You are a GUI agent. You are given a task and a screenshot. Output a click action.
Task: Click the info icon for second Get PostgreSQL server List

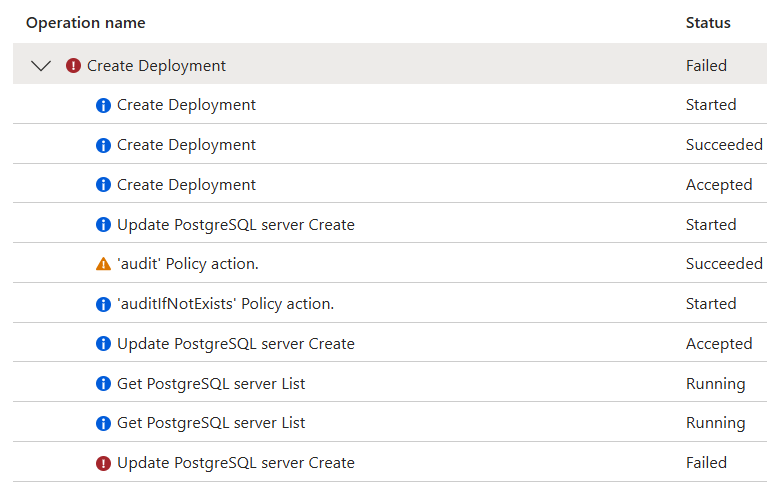coord(103,423)
